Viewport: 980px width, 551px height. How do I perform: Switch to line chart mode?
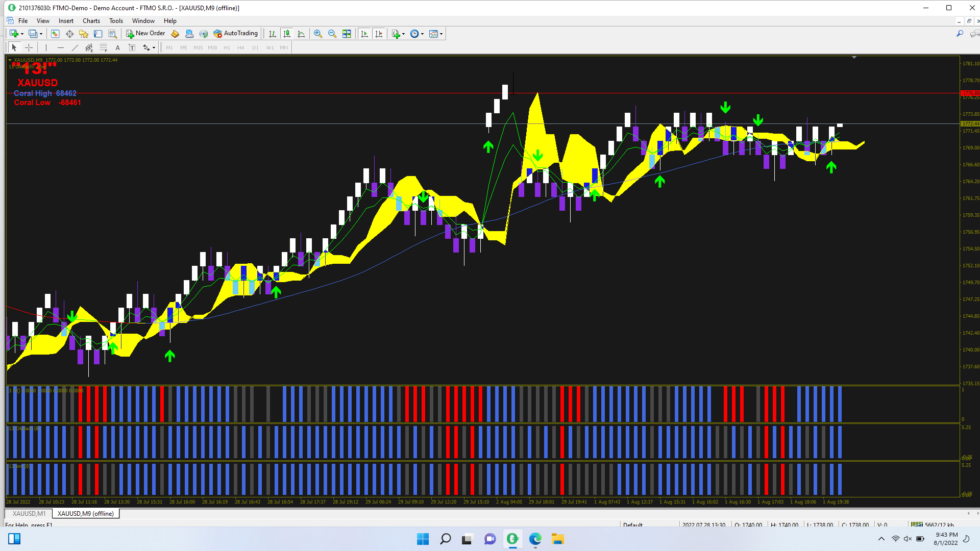tap(301, 34)
